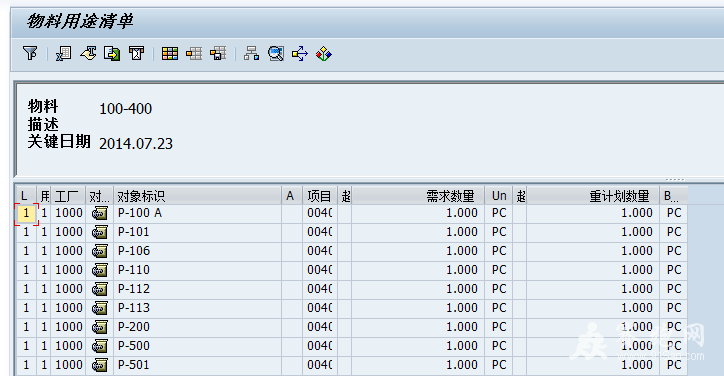Click the branching arrows where-used icon
Image resolution: width=724 pixels, height=376 pixels.
tap(300, 54)
